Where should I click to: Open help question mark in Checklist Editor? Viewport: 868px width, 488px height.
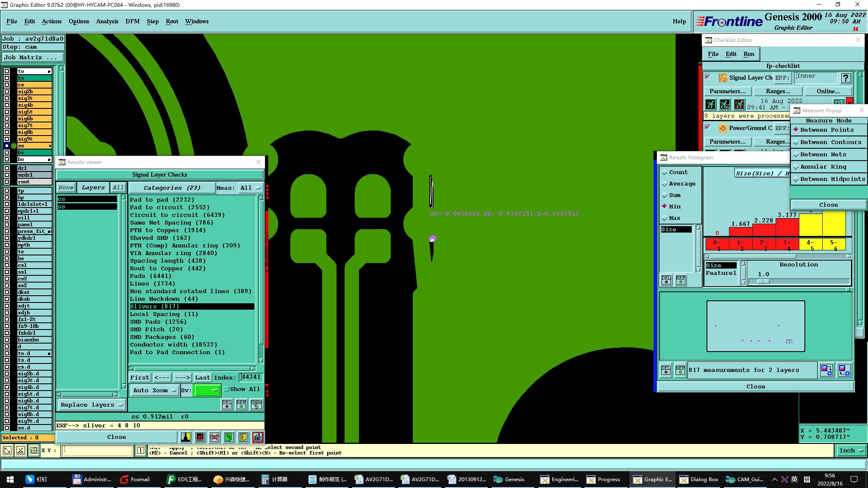pos(846,78)
